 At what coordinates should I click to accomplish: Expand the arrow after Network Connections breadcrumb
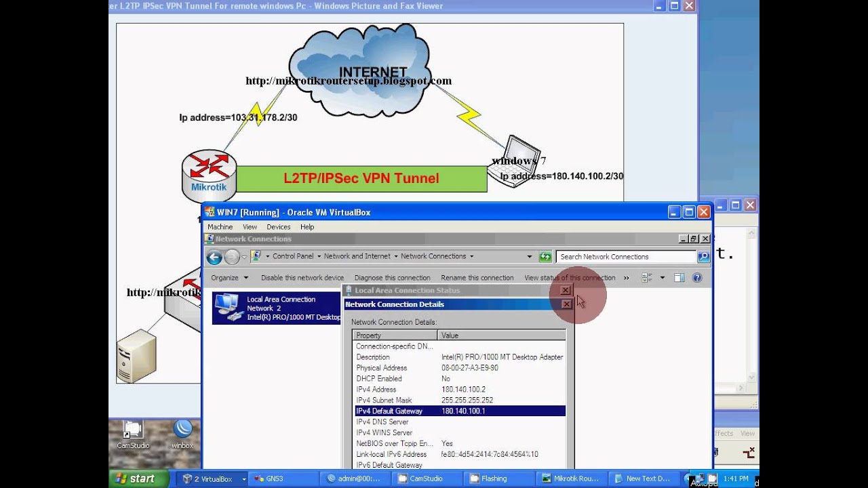[471, 256]
